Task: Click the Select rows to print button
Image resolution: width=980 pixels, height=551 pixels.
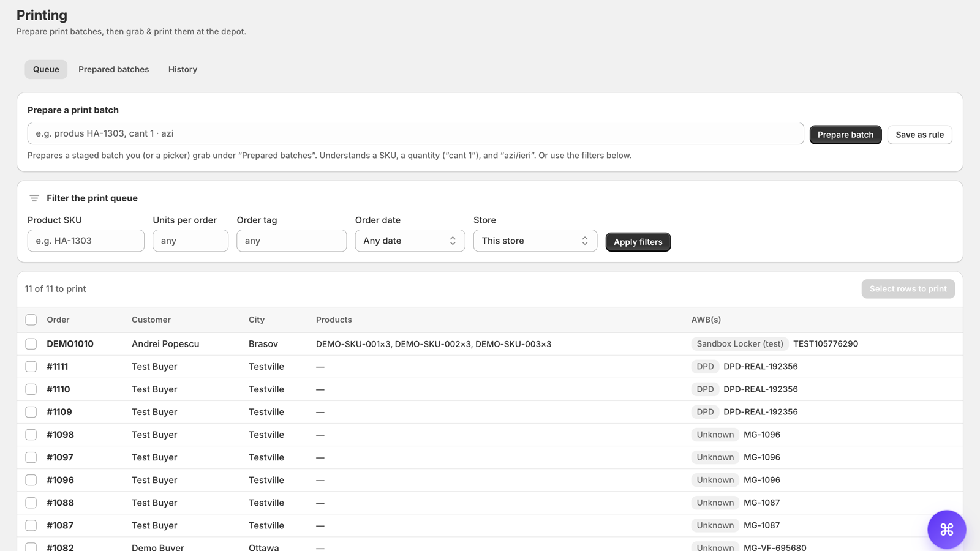Action: pos(908,289)
